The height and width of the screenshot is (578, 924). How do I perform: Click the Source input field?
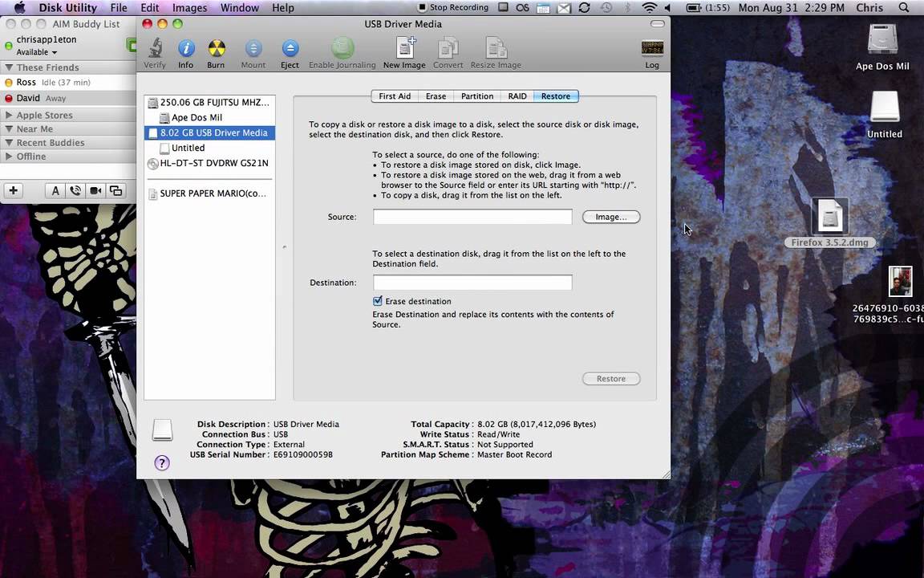click(x=472, y=217)
